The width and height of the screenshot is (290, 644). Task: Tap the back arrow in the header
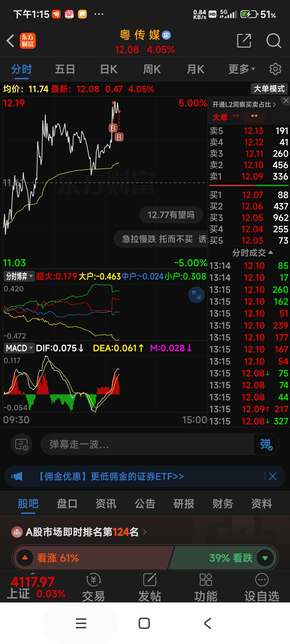[x=10, y=41]
